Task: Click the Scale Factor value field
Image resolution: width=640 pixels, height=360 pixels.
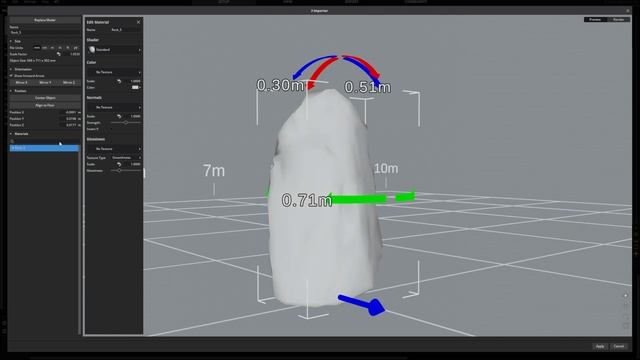Action: click(x=72, y=54)
